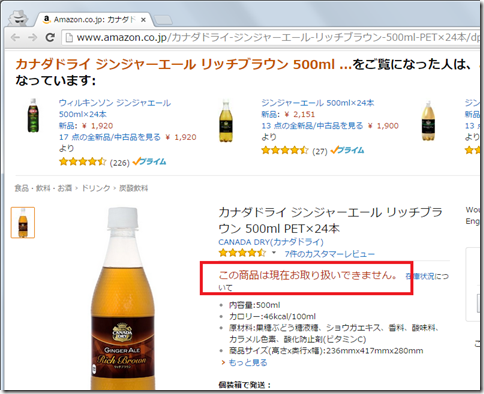Open 食品・飲料・お酒 breadcrumb
This screenshot has height=394, width=484.
[x=43, y=188]
